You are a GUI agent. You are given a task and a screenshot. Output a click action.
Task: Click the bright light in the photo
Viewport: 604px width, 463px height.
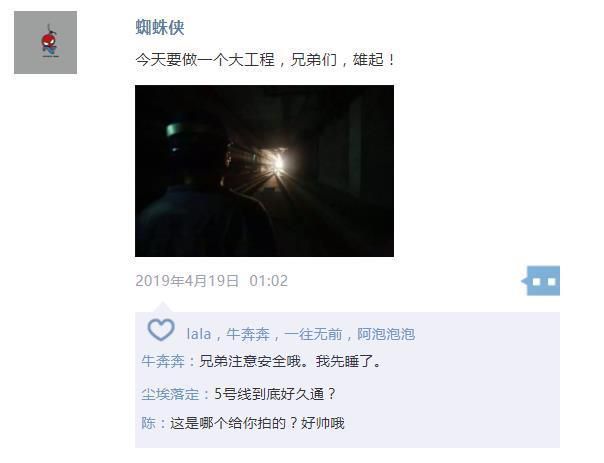(x=278, y=163)
